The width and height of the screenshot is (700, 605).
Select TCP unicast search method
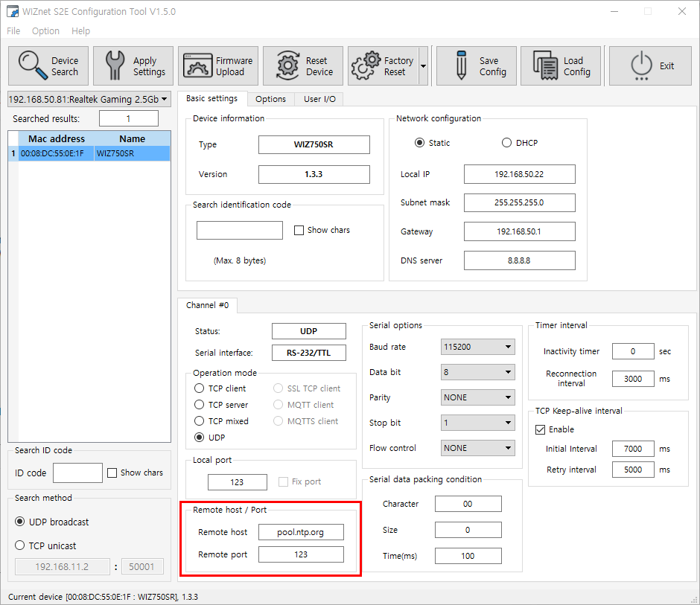coord(19,545)
